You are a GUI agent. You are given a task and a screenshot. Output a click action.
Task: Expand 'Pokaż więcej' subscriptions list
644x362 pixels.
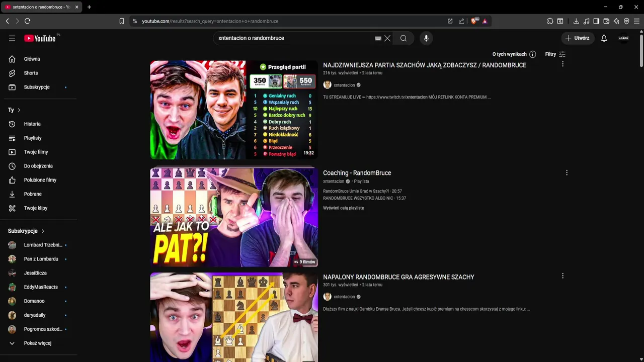click(38, 343)
